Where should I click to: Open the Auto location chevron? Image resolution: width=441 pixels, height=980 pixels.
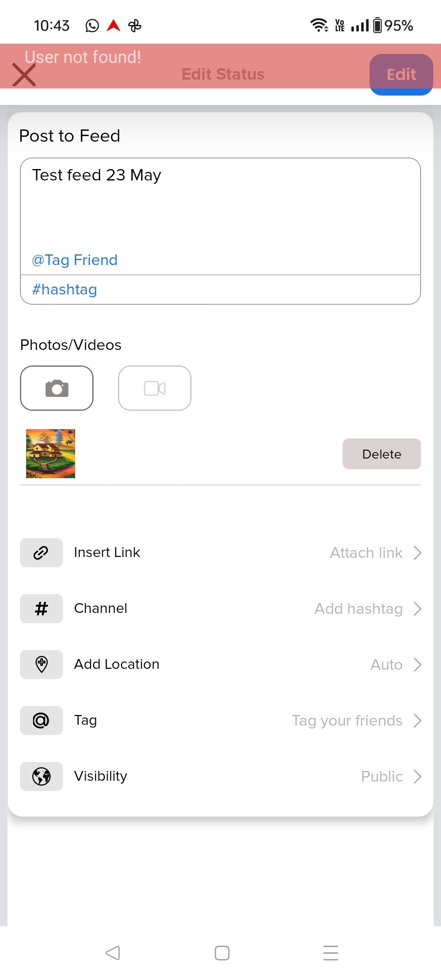[417, 664]
